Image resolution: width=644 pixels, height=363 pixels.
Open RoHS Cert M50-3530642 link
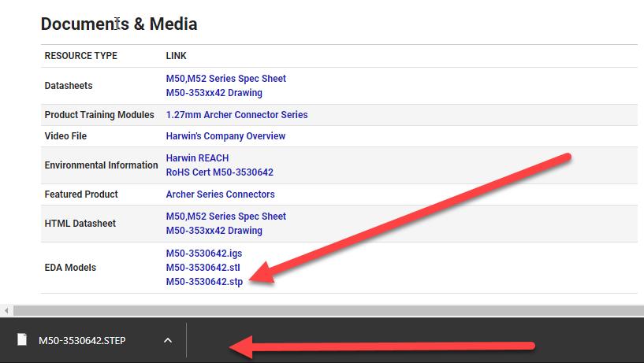220,172
